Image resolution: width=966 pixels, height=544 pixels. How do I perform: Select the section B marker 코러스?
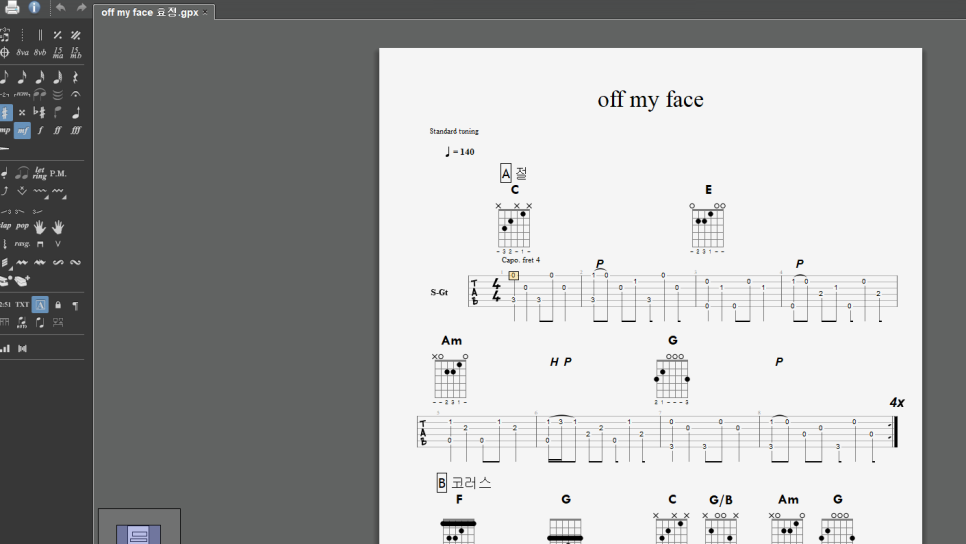(x=464, y=482)
